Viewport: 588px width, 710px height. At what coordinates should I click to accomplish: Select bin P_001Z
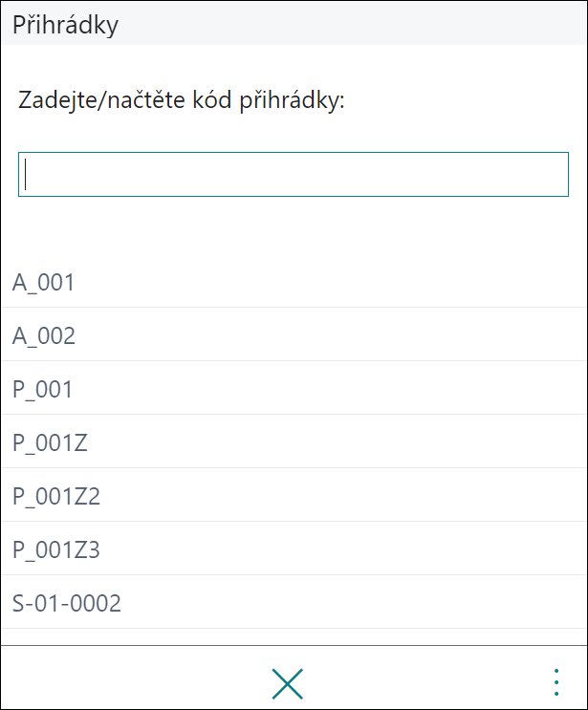tap(294, 441)
